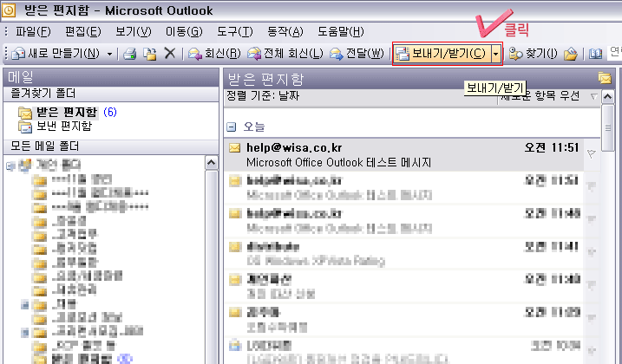The width and height of the screenshot is (622, 364).
Task: Click the 보내기/받기(C) button
Action: pos(442,54)
